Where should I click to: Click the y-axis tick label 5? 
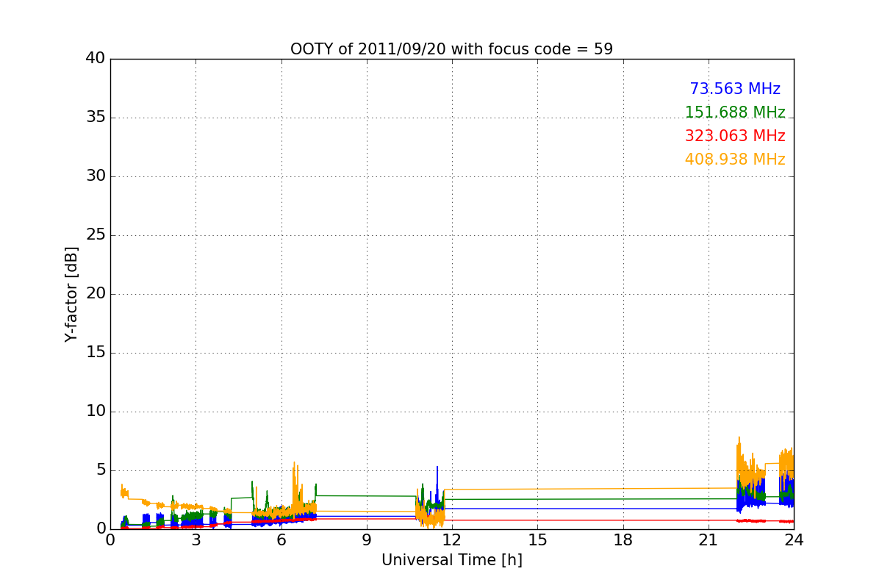point(100,470)
